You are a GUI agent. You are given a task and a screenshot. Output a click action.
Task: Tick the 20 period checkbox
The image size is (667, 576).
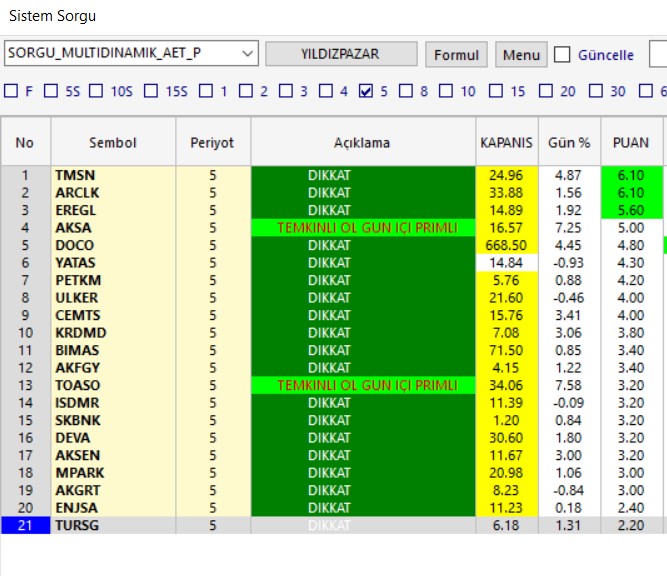point(546,91)
